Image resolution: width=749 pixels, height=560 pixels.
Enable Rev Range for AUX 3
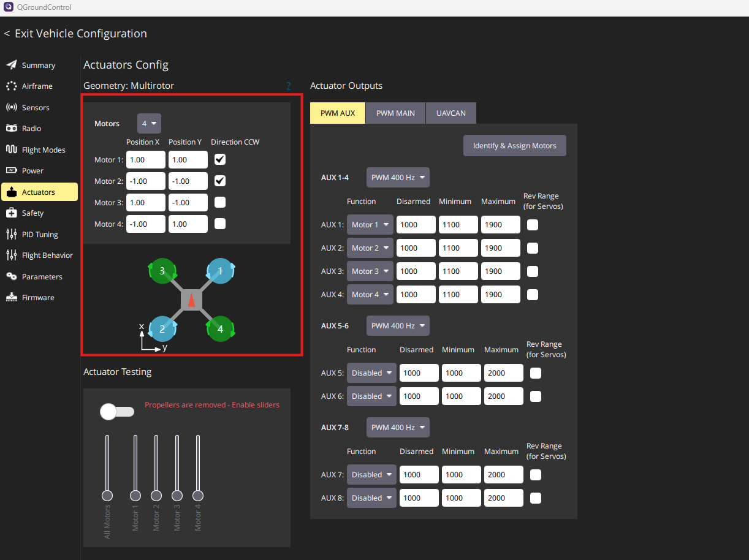[x=533, y=271]
